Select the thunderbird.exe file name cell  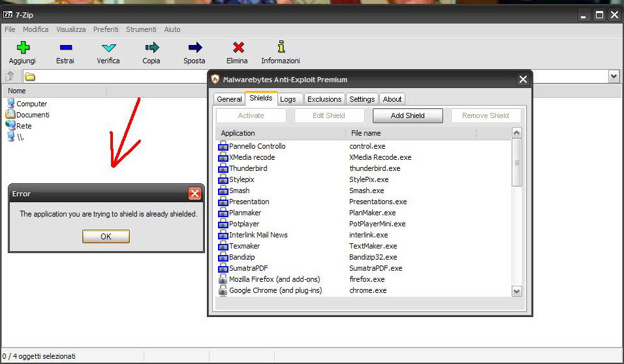[x=375, y=168]
